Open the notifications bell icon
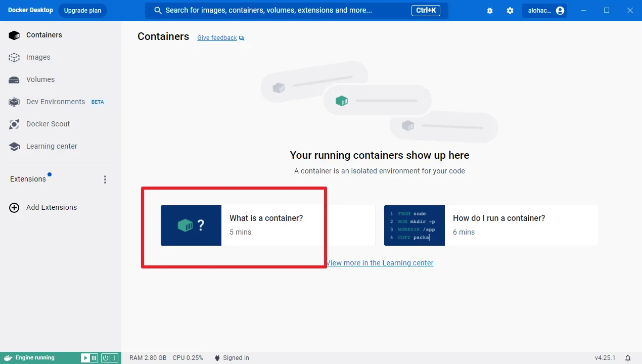The image size is (642, 364). tap(628, 358)
